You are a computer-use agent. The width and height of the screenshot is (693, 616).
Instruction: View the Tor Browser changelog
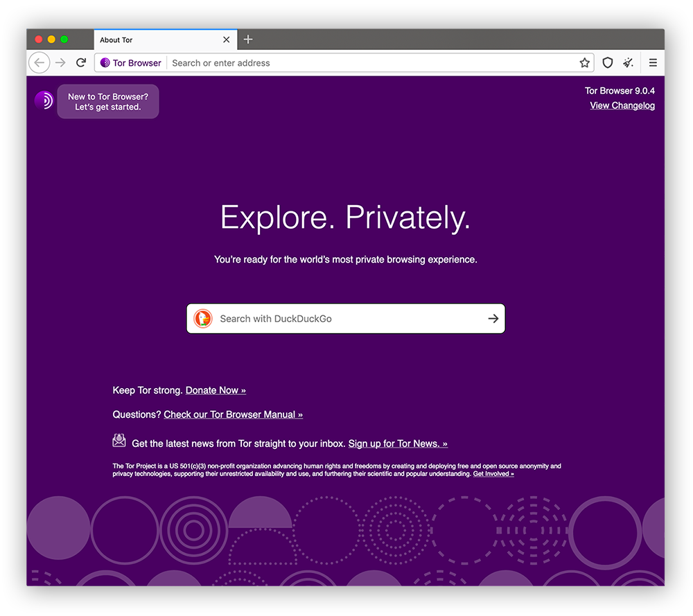pyautogui.click(x=622, y=105)
